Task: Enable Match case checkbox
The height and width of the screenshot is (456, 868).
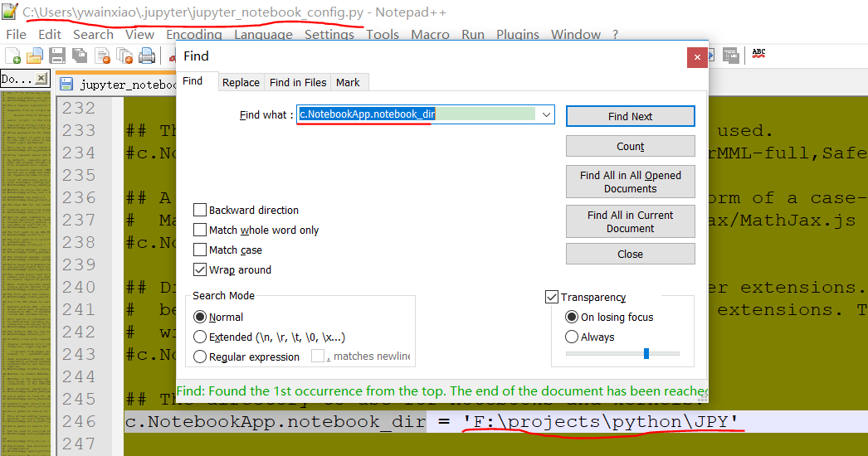Action: point(199,250)
